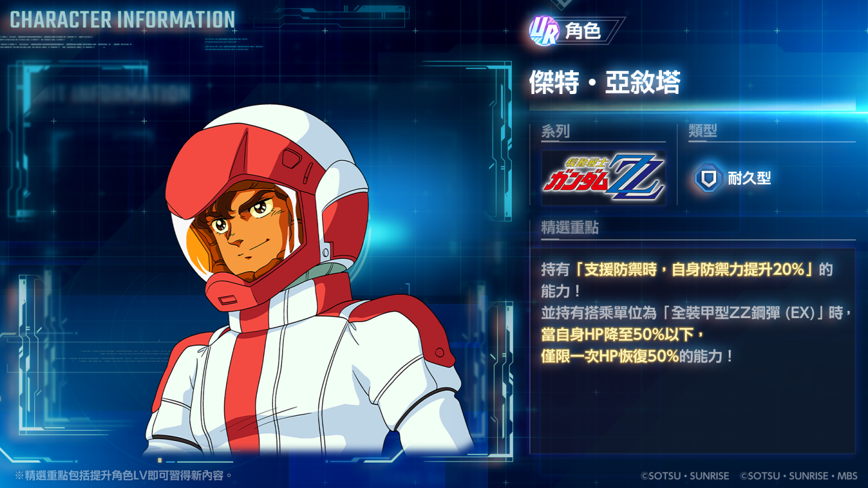Viewport: 868px width, 488px height.
Task: Click the UR rarity badge icon
Action: tap(544, 31)
